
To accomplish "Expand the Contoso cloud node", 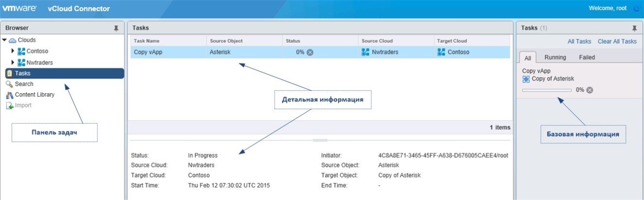I will [13, 51].
